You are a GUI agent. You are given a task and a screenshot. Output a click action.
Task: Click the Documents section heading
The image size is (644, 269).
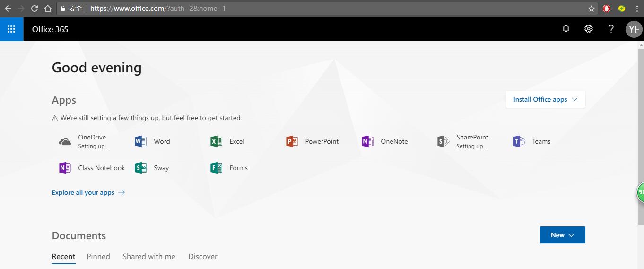pyautogui.click(x=79, y=235)
